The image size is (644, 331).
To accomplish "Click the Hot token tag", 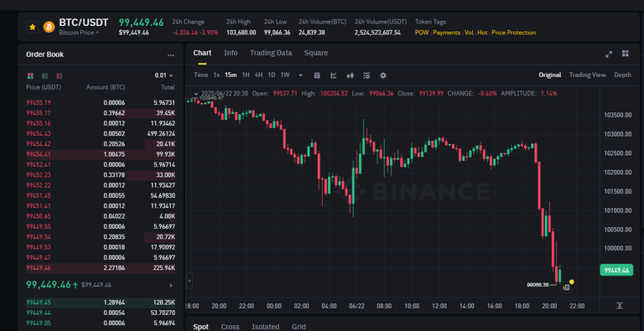I will pyautogui.click(x=482, y=33).
